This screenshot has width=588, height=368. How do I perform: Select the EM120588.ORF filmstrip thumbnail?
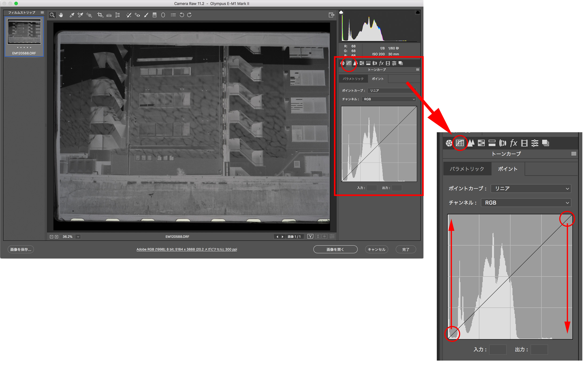coord(24,36)
